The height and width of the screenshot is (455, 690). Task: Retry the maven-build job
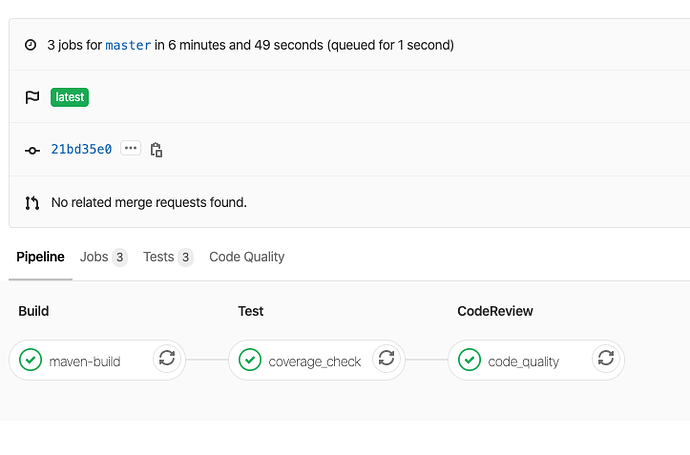tap(167, 359)
